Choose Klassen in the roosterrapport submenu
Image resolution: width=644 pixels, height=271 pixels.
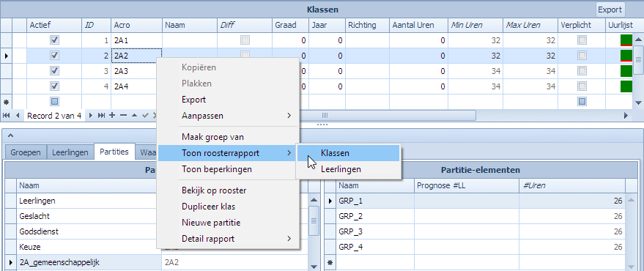[348, 153]
